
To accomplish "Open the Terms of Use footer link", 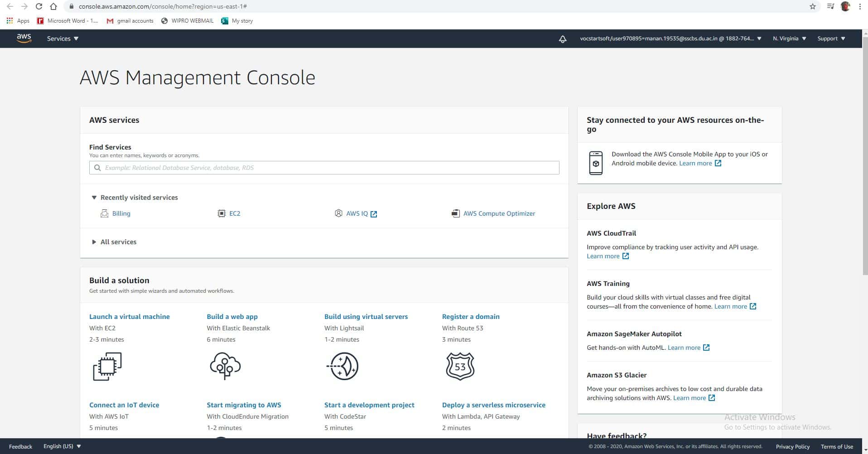I will pos(837,446).
